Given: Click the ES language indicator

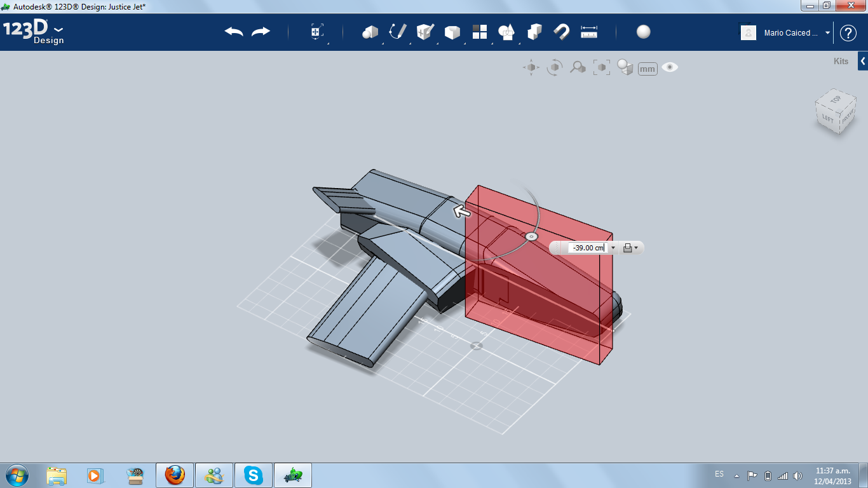Looking at the screenshot, I should pyautogui.click(x=719, y=474).
